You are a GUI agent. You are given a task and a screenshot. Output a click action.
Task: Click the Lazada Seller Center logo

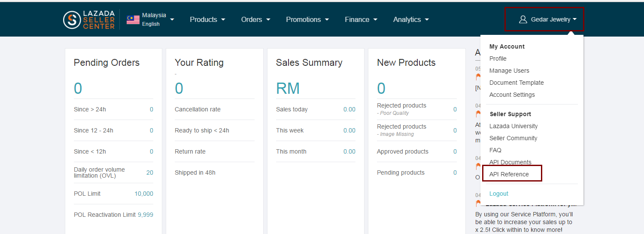[x=89, y=20]
